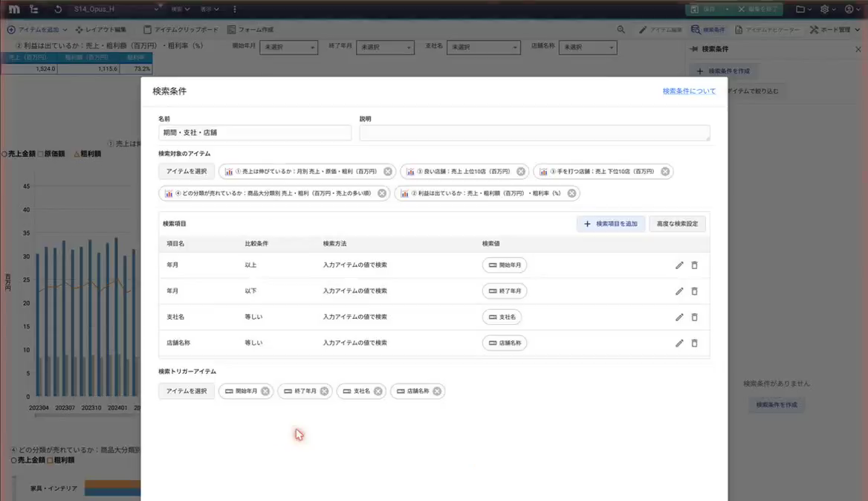Image resolution: width=868 pixels, height=501 pixels.
Task: Edit the 年月 以上 search row
Action: (x=679, y=265)
